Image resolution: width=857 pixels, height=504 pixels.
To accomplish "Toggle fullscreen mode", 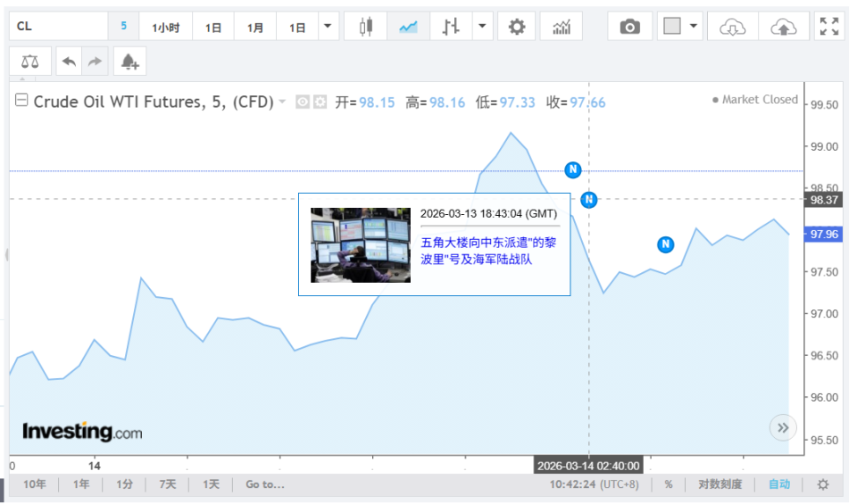I will pyautogui.click(x=829, y=26).
